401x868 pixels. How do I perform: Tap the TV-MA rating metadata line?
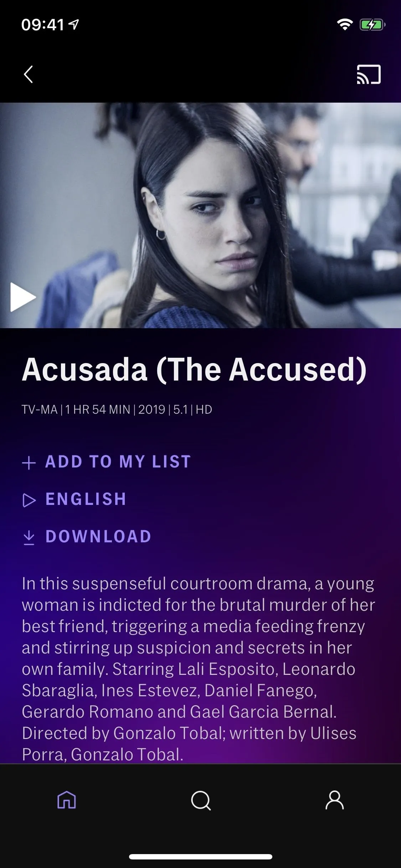click(x=117, y=409)
